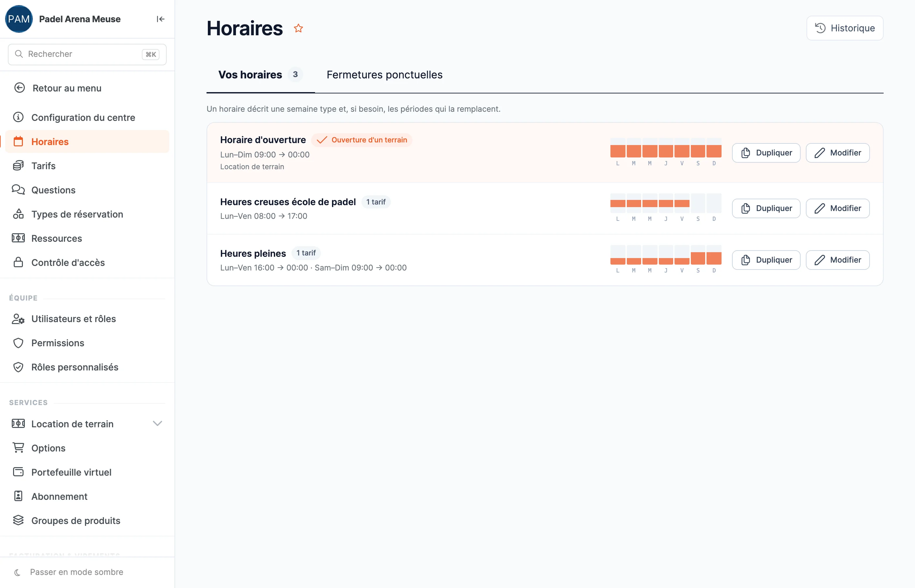Click the Retour au menu arrow icon
Image resolution: width=915 pixels, height=588 pixels.
coord(20,88)
